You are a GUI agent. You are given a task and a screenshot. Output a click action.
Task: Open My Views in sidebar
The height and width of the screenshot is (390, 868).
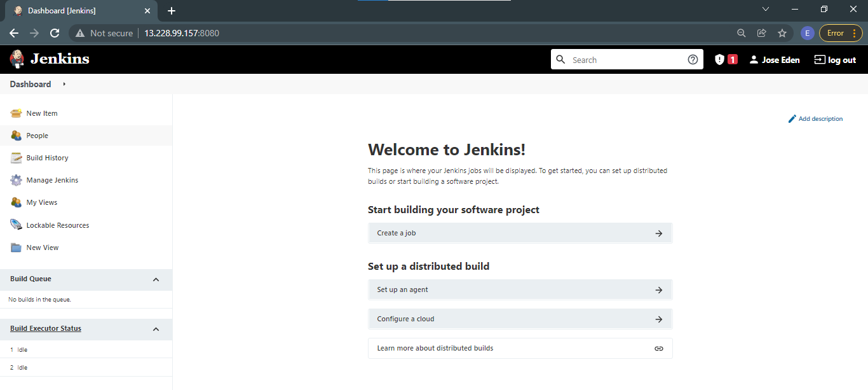click(42, 202)
